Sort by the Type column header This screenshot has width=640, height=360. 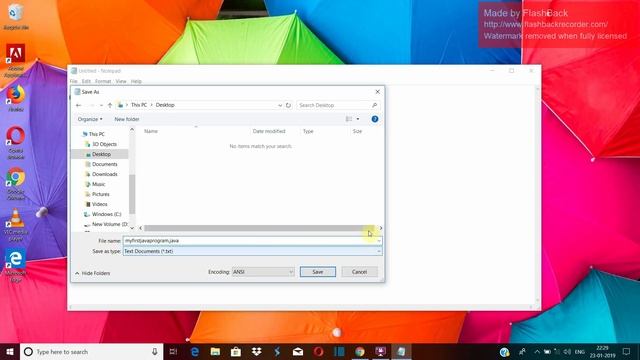[308, 131]
